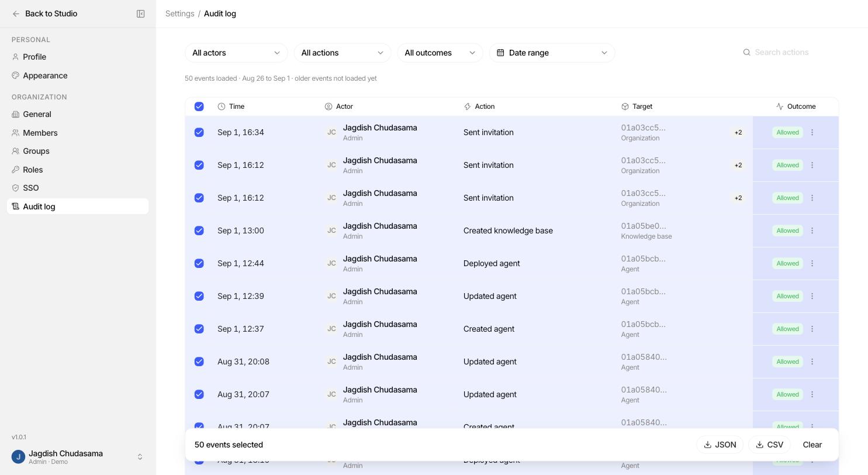Click the Allowed badge for Sep 1, 13:00
The image size is (868, 475).
click(787, 230)
